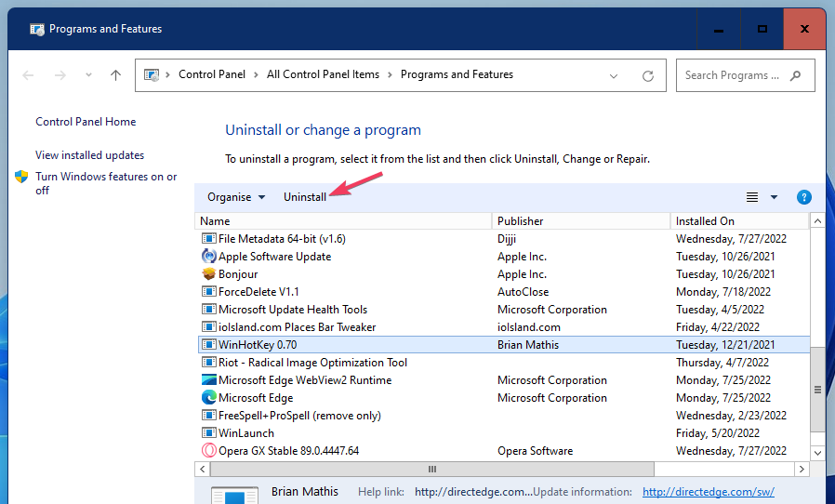Click the AutoClose publisher cell
Screen dimensions: 835x504
point(523,291)
